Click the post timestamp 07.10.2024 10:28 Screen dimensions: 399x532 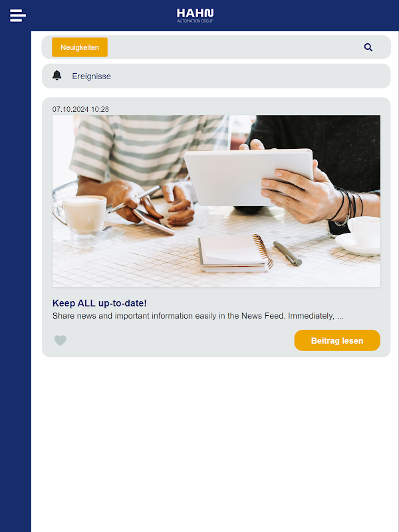coord(80,109)
